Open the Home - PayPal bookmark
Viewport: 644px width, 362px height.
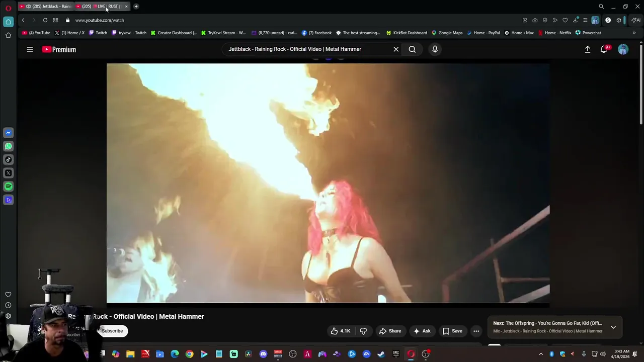tap(484, 33)
